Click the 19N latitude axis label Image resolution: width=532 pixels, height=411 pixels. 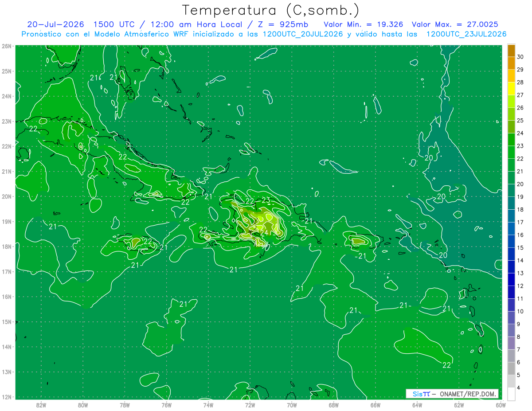point(7,221)
